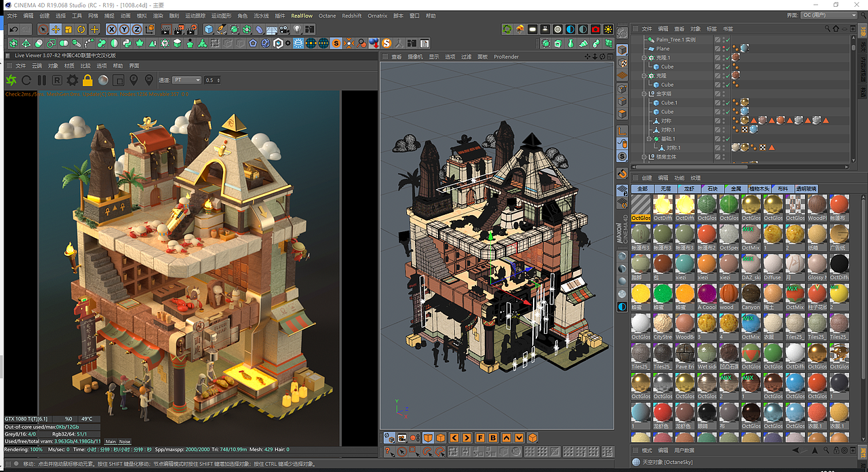Toggle the X axis lock

click(x=112, y=29)
